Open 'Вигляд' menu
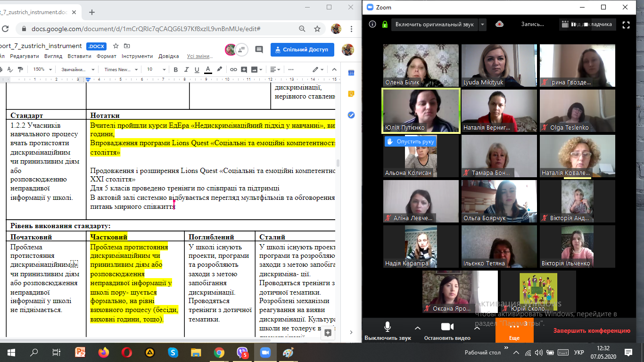The image size is (644, 362). [x=53, y=56]
